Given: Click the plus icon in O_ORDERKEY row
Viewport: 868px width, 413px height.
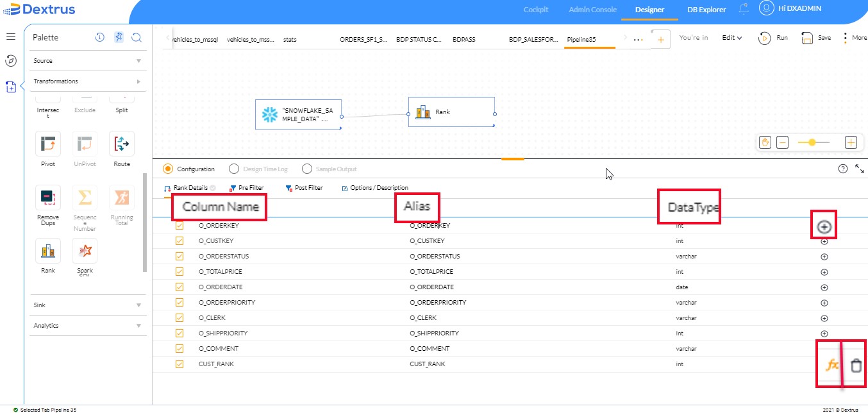Looking at the screenshot, I should (x=824, y=226).
